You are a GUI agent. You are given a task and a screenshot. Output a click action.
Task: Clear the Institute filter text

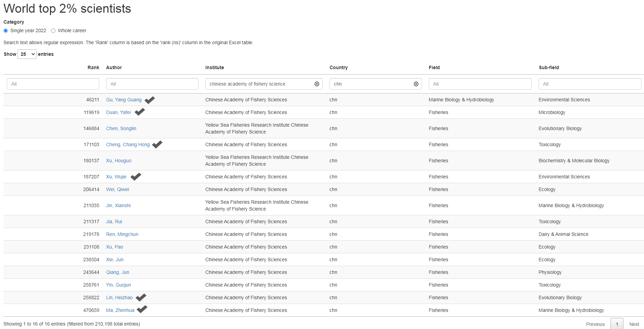pyautogui.click(x=317, y=84)
